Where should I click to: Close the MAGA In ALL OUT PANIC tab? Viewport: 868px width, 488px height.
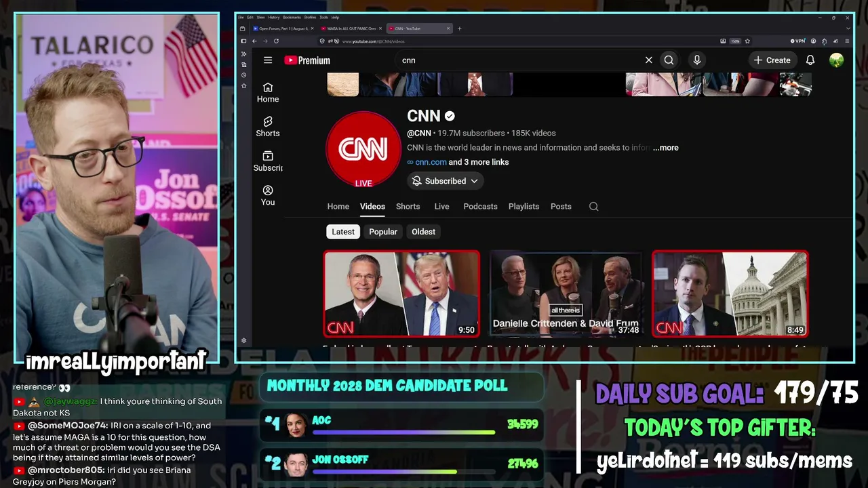tap(380, 28)
